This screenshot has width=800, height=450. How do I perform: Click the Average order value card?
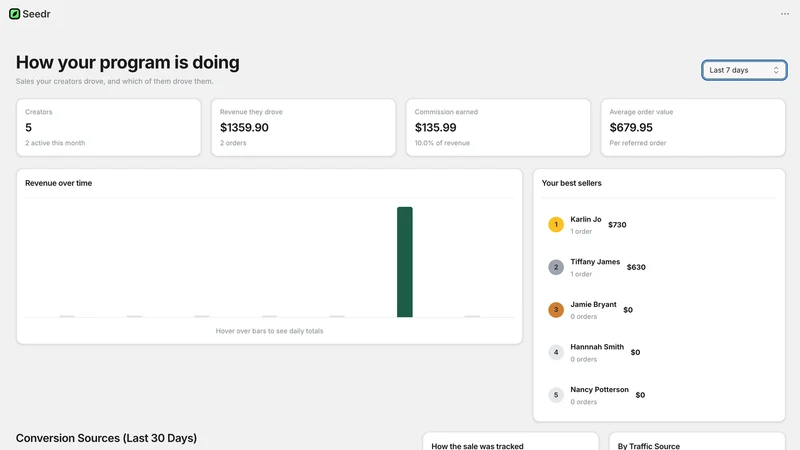pyautogui.click(x=693, y=128)
